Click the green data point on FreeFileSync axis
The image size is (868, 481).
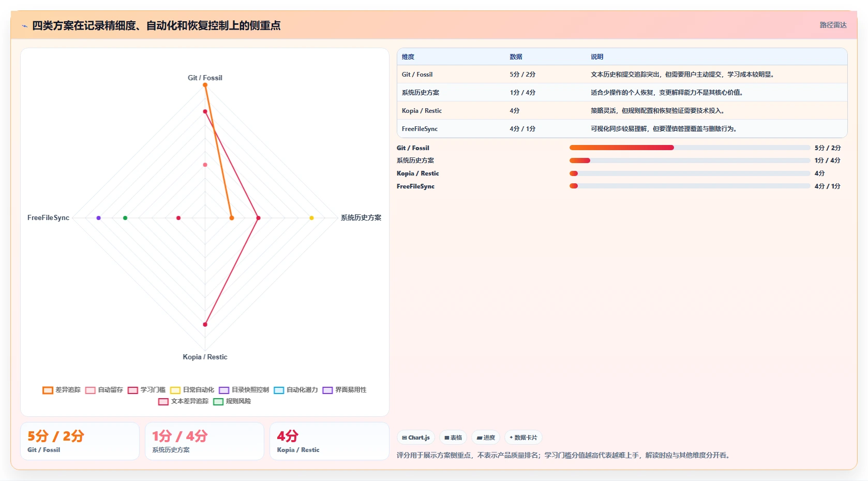(125, 218)
